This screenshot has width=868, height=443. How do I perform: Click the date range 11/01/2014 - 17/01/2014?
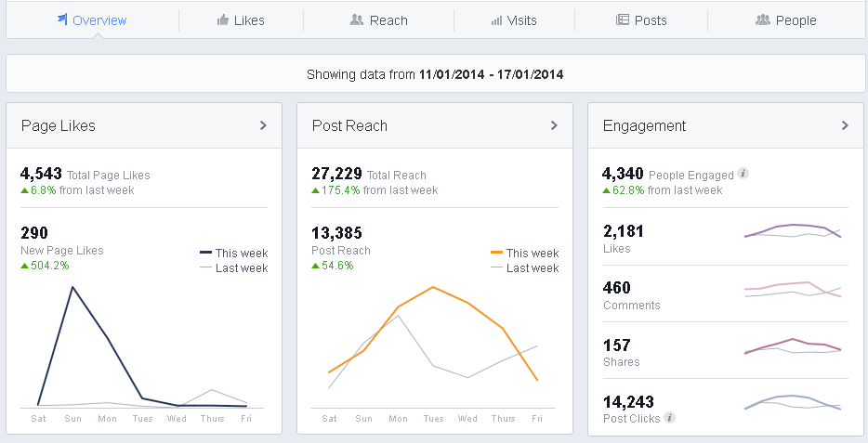(491, 74)
